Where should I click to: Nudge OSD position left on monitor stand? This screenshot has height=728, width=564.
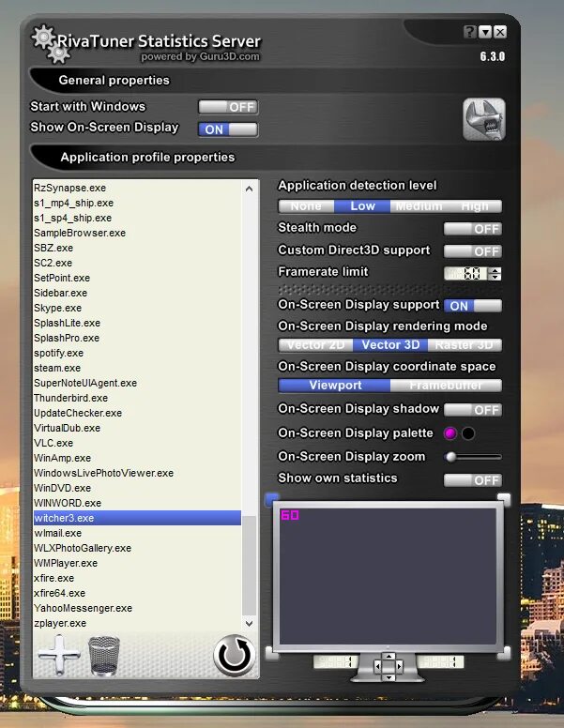click(x=377, y=666)
